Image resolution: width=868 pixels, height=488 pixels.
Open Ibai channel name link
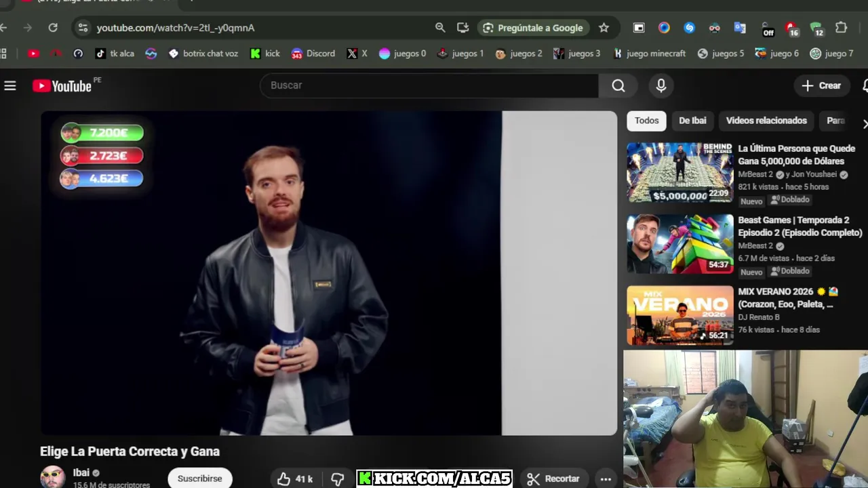(81, 472)
